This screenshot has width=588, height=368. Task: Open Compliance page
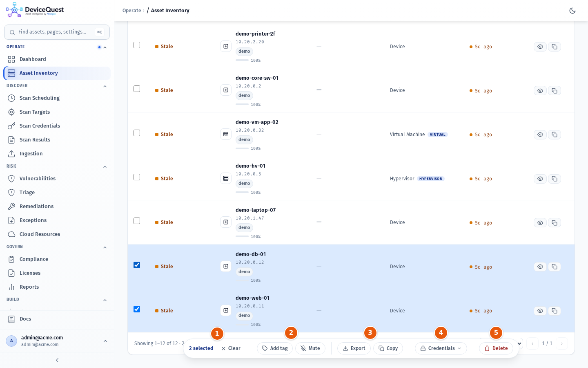click(57, 259)
